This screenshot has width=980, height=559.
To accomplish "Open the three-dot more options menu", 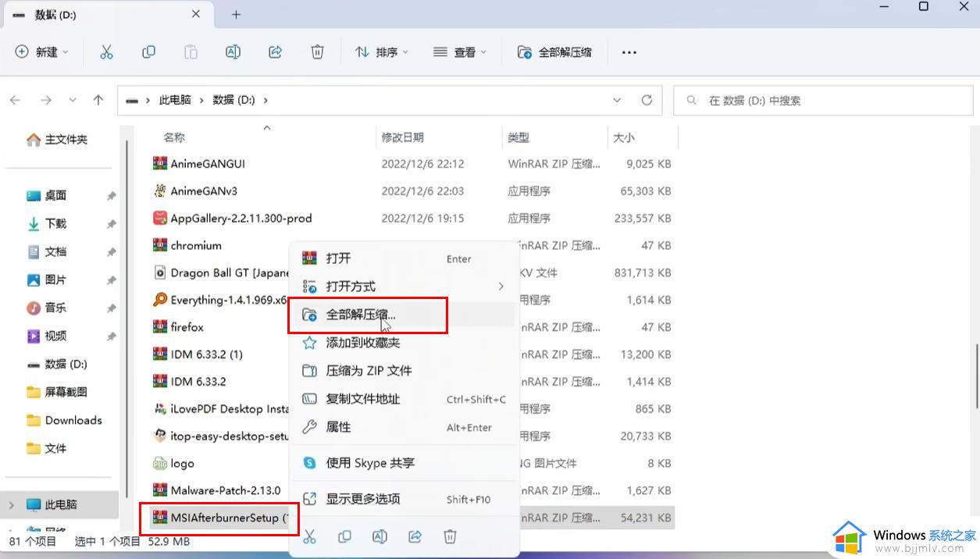I will pos(629,52).
